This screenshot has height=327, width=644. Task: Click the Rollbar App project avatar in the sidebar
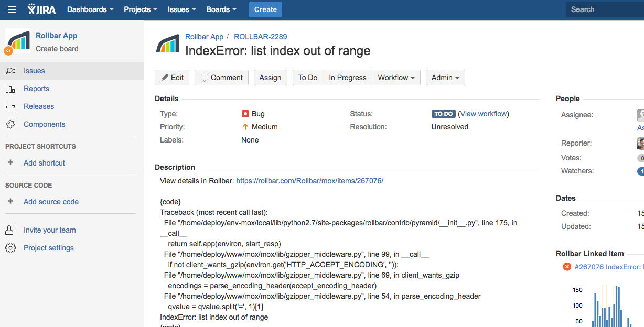pos(18,41)
